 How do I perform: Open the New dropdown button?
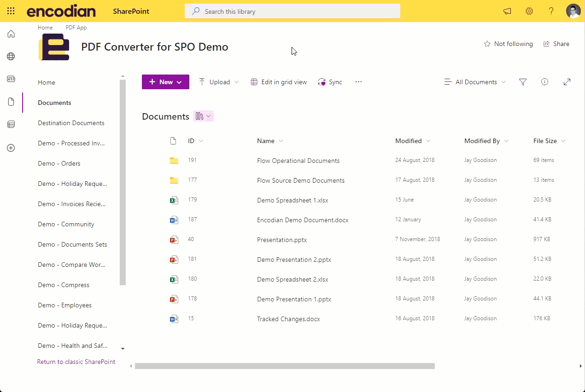pyautogui.click(x=165, y=82)
